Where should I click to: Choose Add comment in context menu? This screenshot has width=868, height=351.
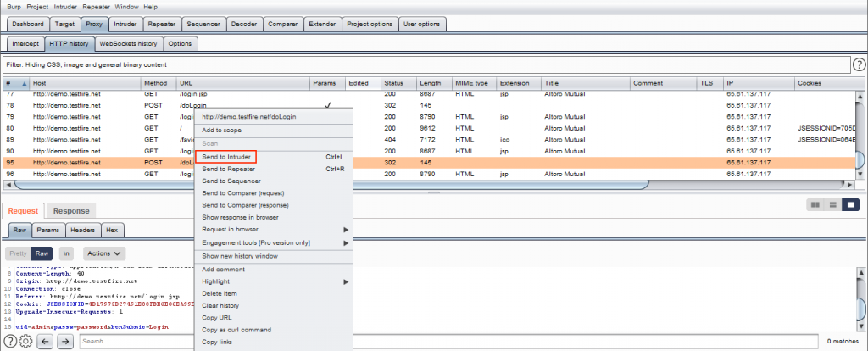pyautogui.click(x=274, y=269)
